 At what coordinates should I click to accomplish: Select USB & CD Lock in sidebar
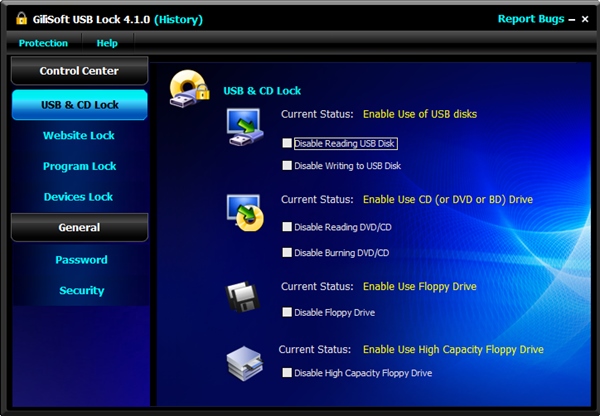point(80,104)
